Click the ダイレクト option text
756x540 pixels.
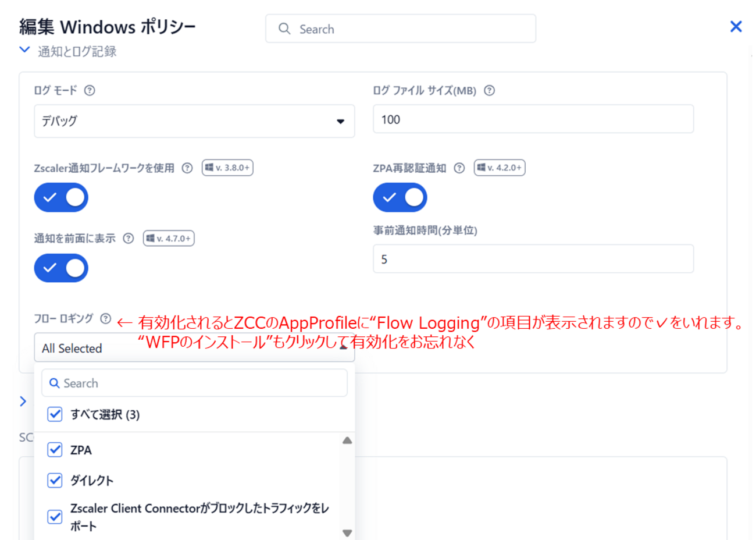92,480
